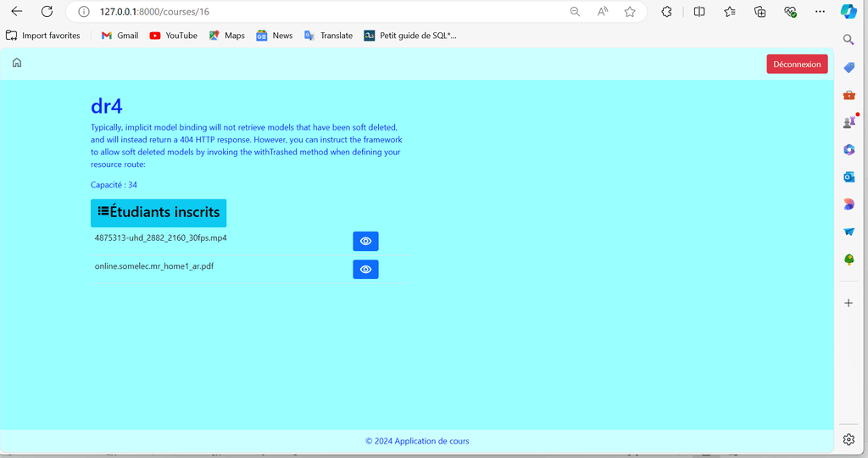868x458 pixels.
Task: View 4875313-uhd_2882_2160_30fps.mp4 with eye button
Action: tap(366, 241)
